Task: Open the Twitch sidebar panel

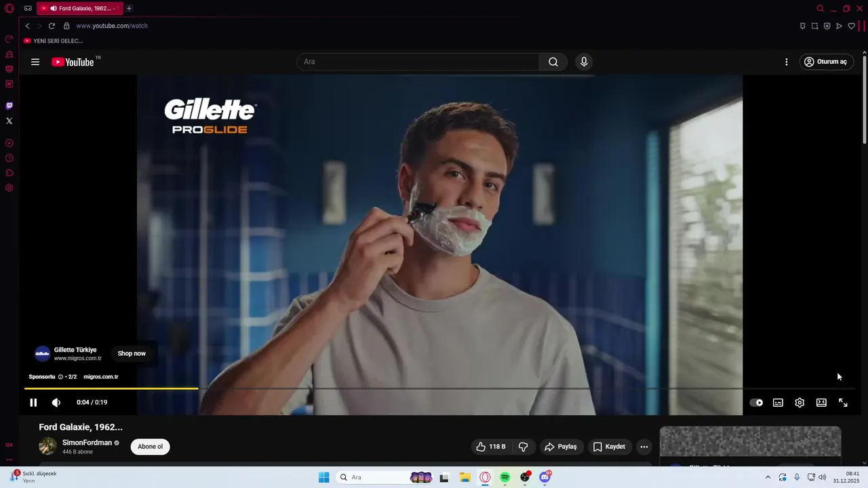Action: pyautogui.click(x=9, y=106)
